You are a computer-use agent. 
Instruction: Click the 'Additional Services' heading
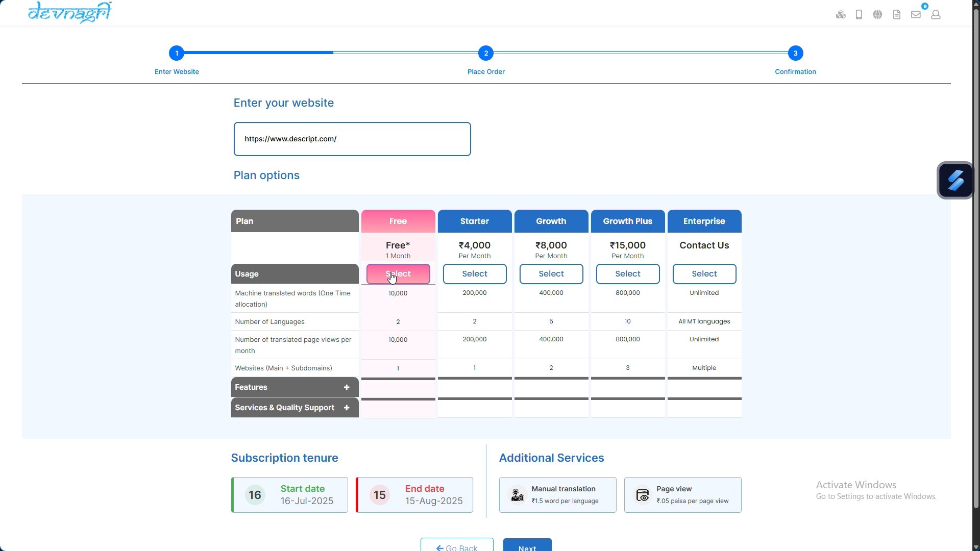click(551, 458)
